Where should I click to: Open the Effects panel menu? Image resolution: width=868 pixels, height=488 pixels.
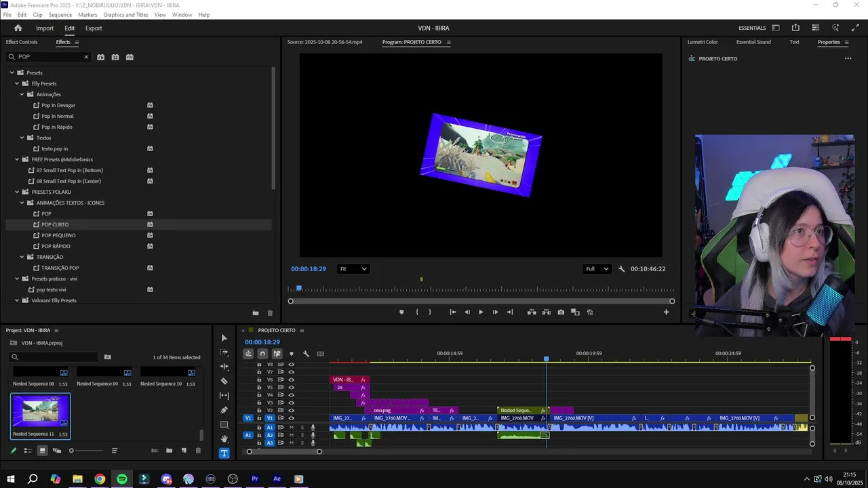tap(77, 42)
